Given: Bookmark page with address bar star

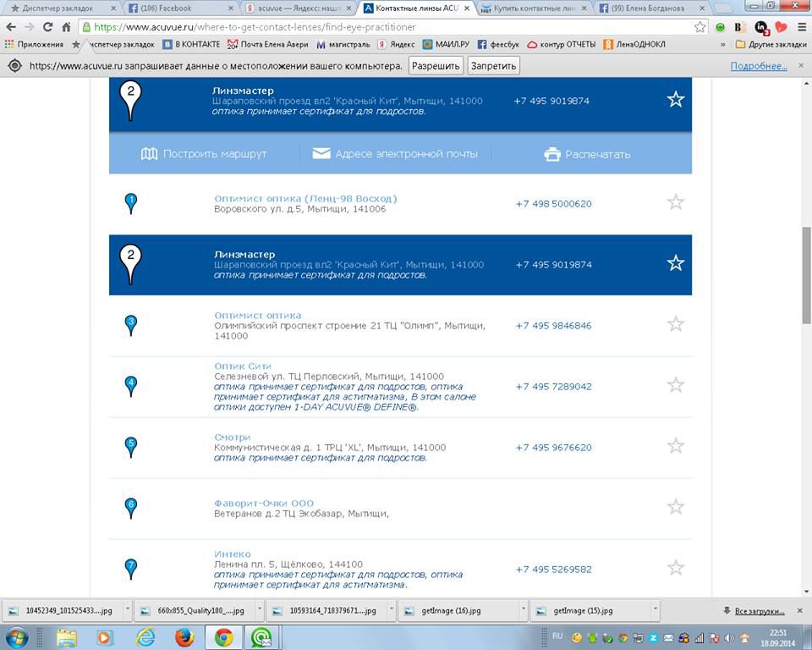Looking at the screenshot, I should click(x=700, y=27).
